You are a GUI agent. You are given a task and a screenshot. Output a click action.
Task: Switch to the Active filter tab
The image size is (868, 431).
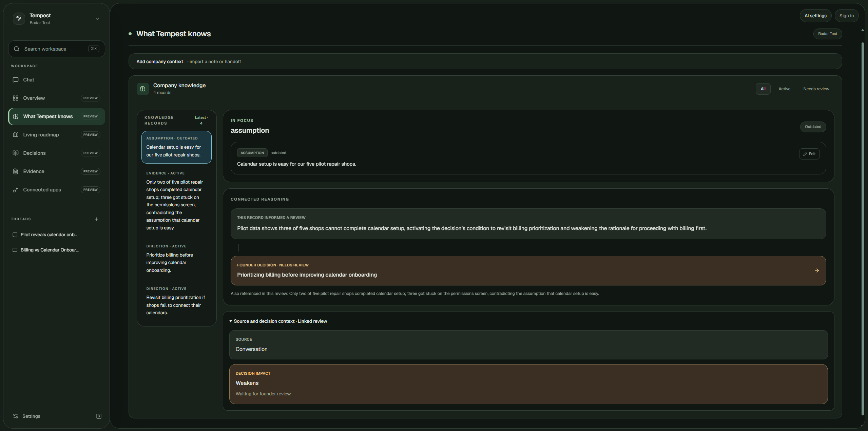point(784,89)
